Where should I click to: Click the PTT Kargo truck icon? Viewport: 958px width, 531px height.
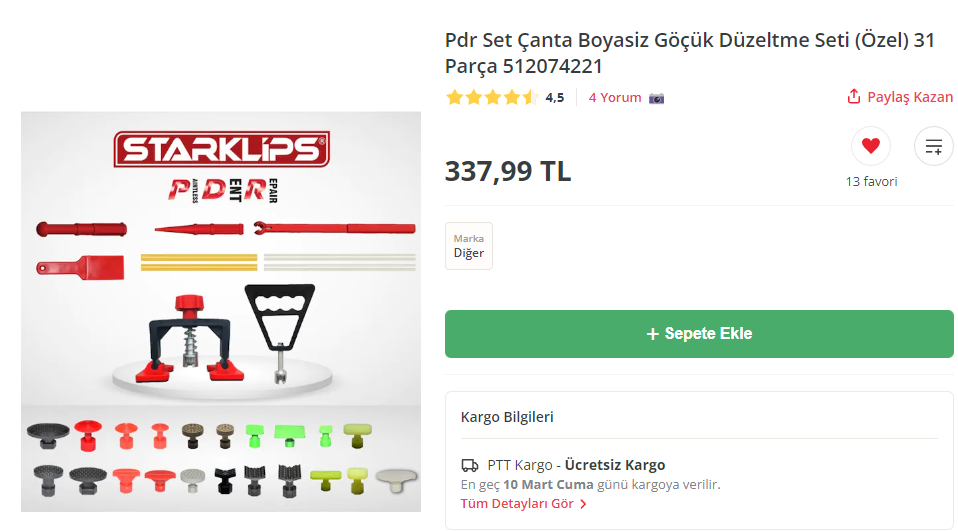click(x=470, y=466)
